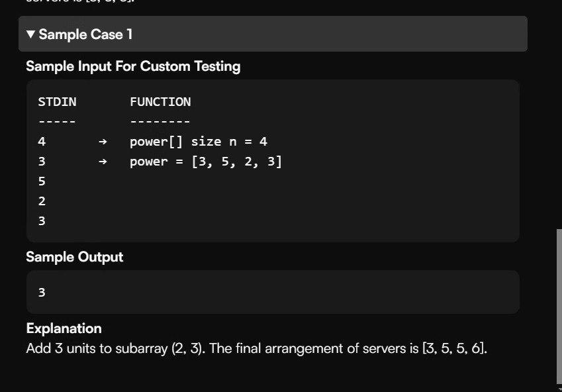Click the text power = [3, 5, 2, 3]
The image size is (562, 392).
click(206, 162)
